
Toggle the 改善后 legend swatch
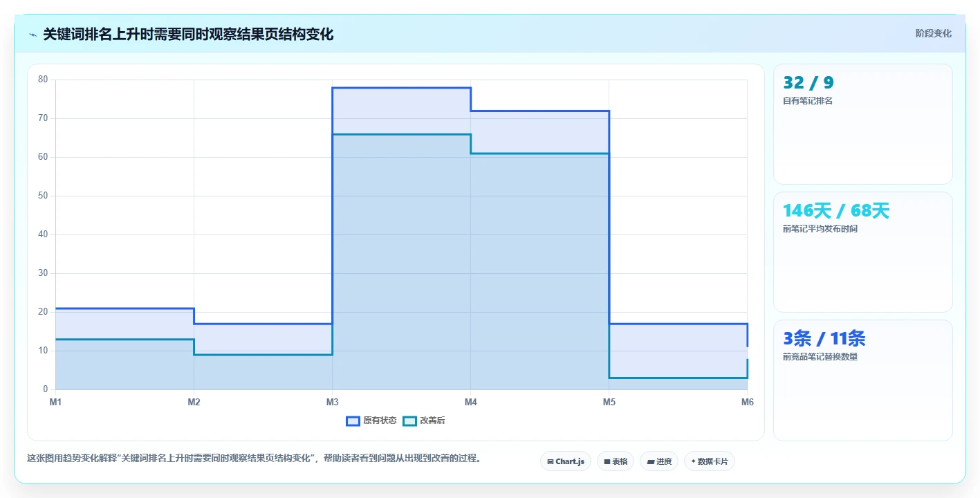[x=409, y=421]
